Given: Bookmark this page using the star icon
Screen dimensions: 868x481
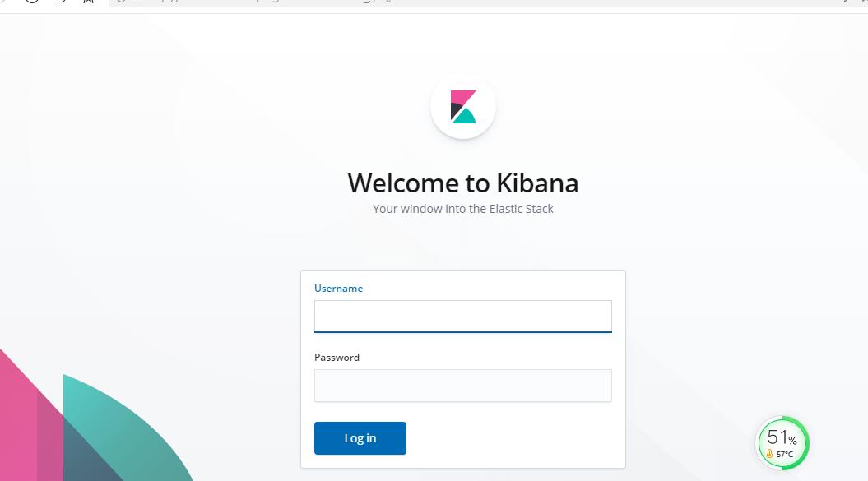Looking at the screenshot, I should 87,2.
